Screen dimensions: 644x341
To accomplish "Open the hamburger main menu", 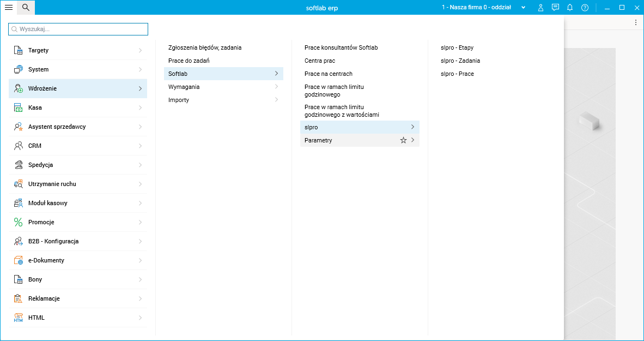I will [x=9, y=8].
